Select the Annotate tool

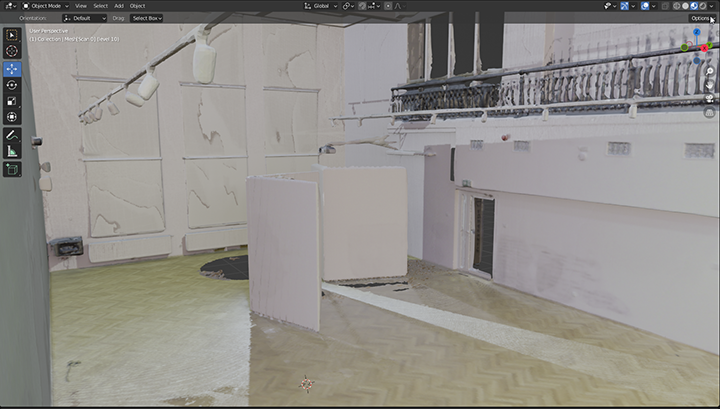[12, 135]
